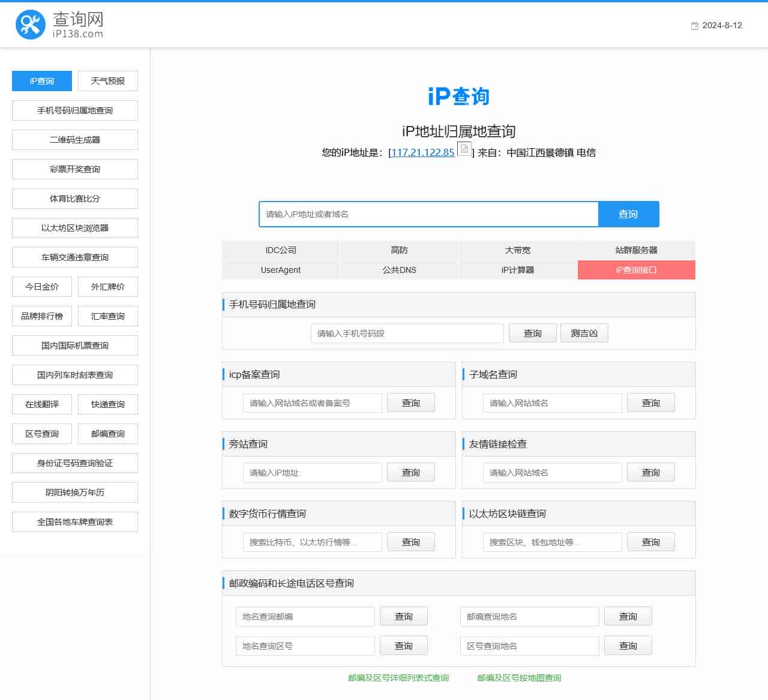The height and width of the screenshot is (700, 768).
Task: Focus the icp备案 domain input field
Action: point(313,403)
